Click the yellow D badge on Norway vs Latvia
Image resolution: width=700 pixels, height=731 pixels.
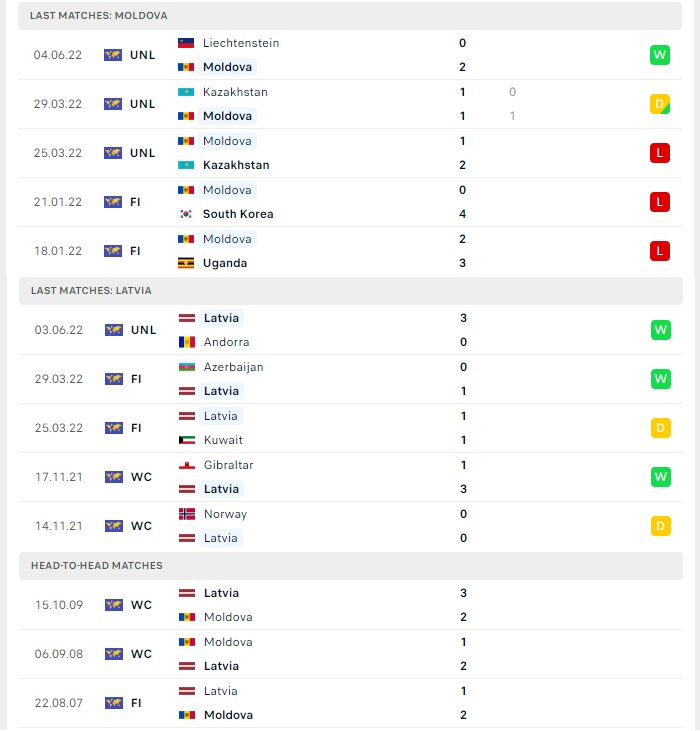(660, 526)
